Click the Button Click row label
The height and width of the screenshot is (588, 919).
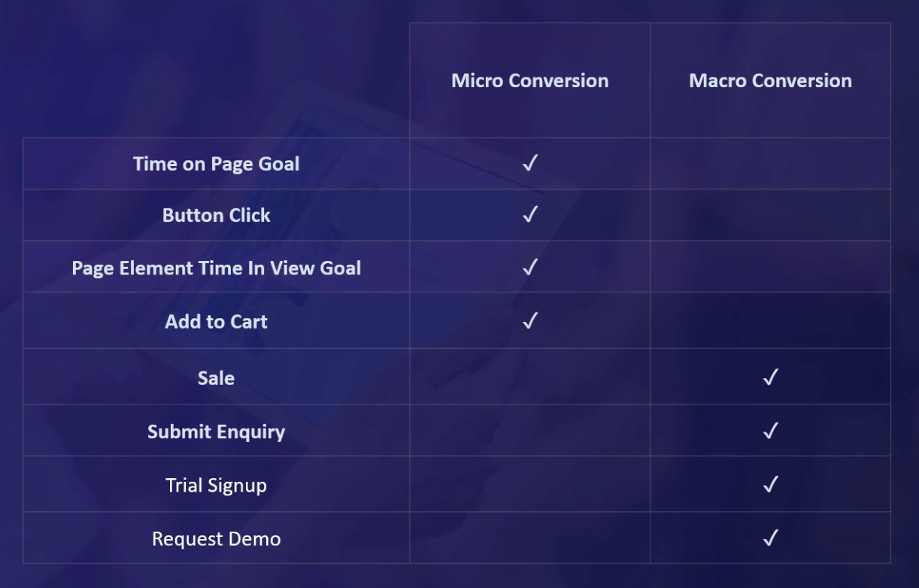pyautogui.click(x=217, y=216)
